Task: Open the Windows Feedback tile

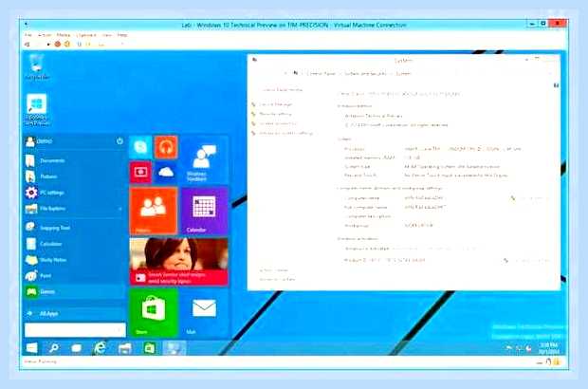Action: pos(204,159)
